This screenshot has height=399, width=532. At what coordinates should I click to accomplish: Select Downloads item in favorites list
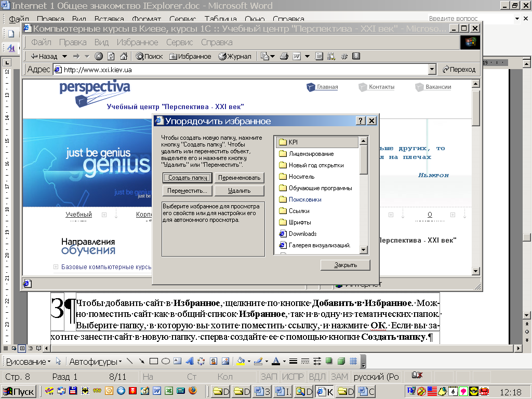tap(298, 234)
